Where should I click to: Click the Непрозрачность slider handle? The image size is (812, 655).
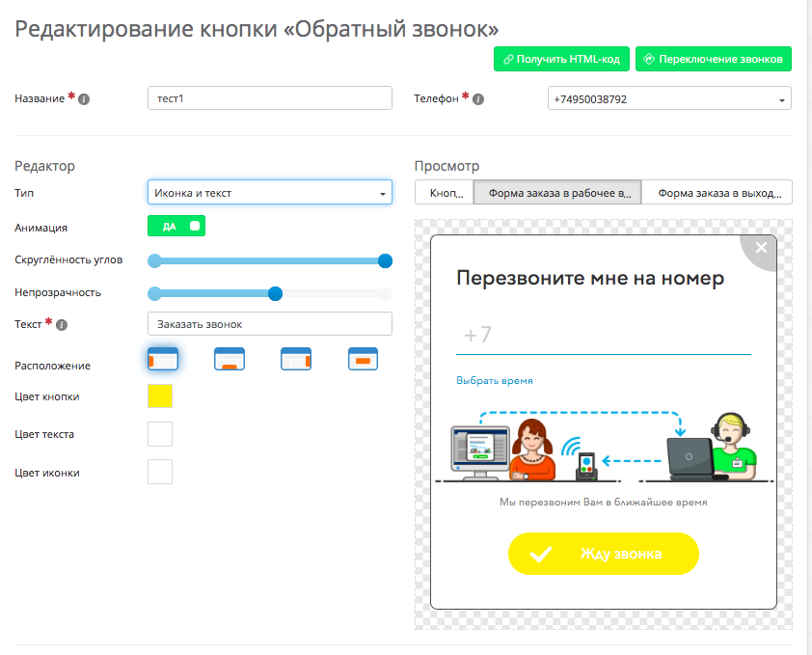tap(276, 294)
